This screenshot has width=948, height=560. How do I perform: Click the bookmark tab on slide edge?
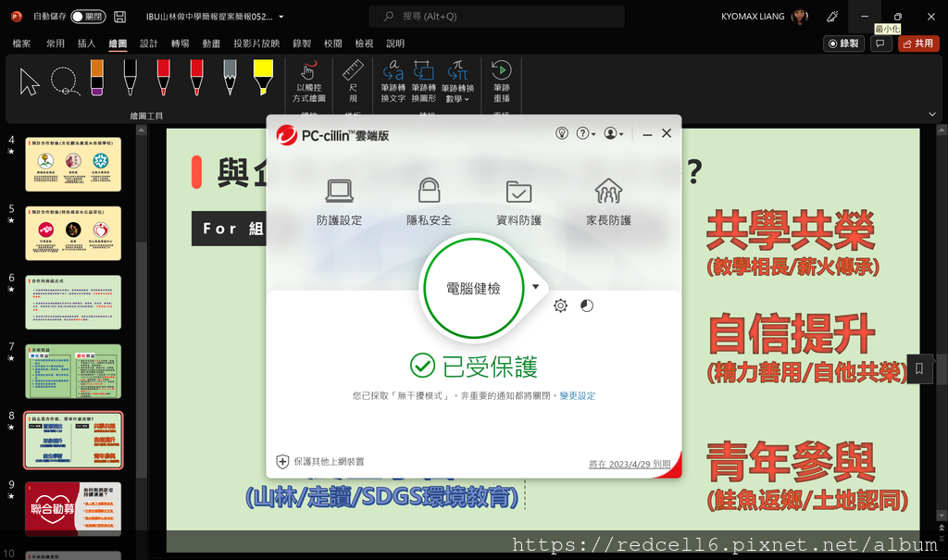918,368
